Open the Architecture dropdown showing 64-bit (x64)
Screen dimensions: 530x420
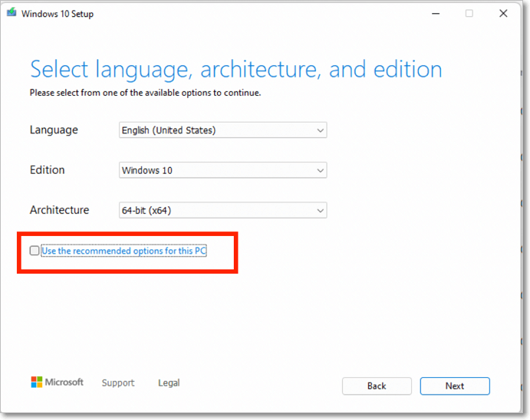point(223,210)
